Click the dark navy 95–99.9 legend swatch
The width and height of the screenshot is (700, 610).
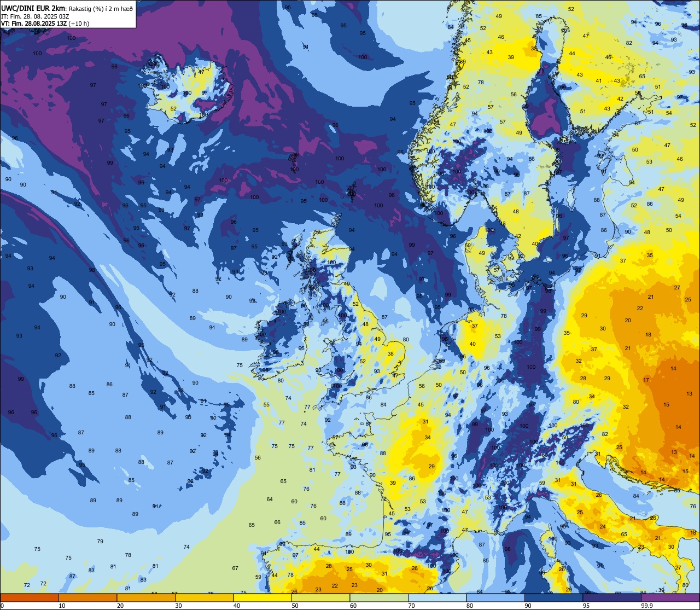tap(612, 597)
